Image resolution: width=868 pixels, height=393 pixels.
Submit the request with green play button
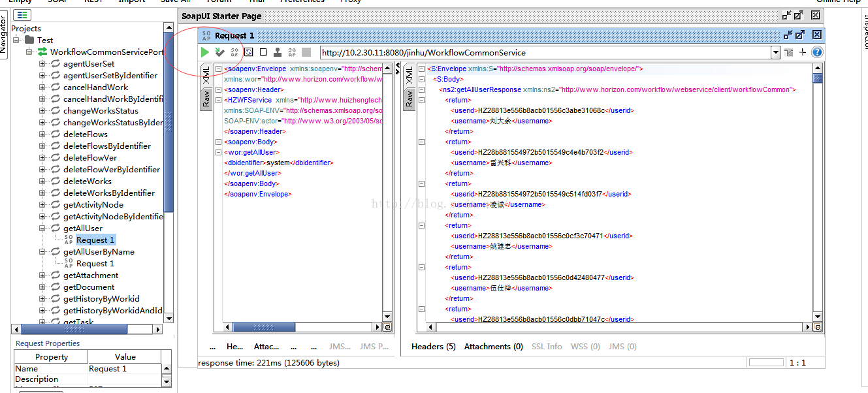tap(205, 52)
